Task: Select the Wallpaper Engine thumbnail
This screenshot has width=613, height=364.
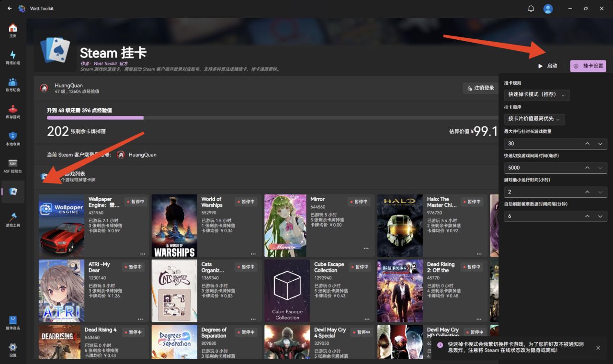Action: 61,226
